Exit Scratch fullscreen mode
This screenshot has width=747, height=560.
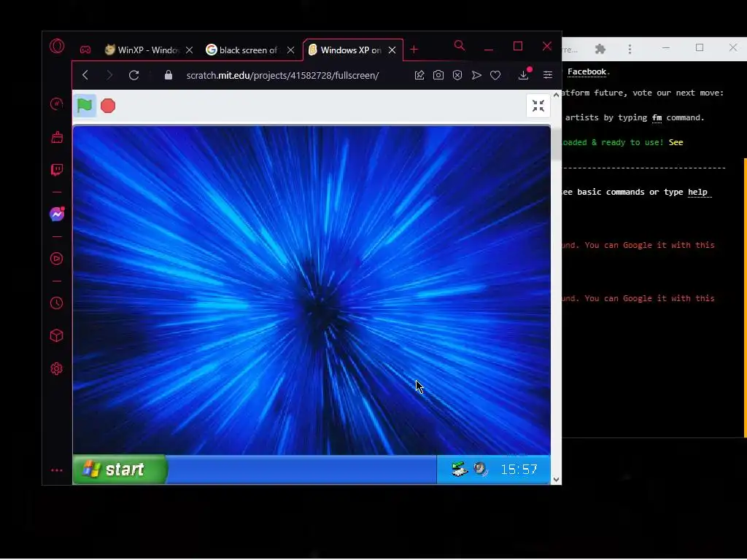tap(538, 106)
